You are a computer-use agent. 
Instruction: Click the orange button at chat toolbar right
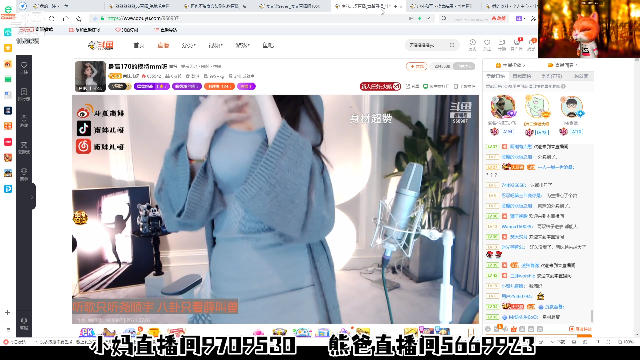(580, 329)
